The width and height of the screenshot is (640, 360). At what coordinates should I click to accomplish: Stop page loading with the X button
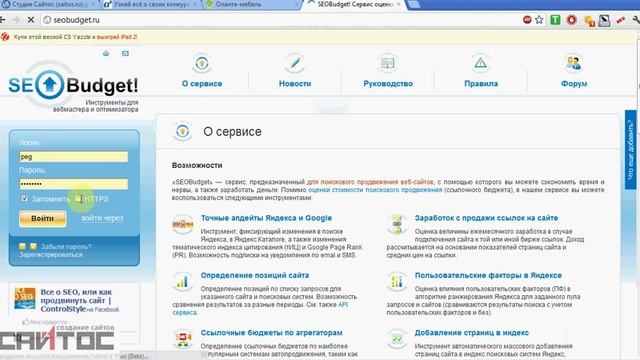pos(31,20)
